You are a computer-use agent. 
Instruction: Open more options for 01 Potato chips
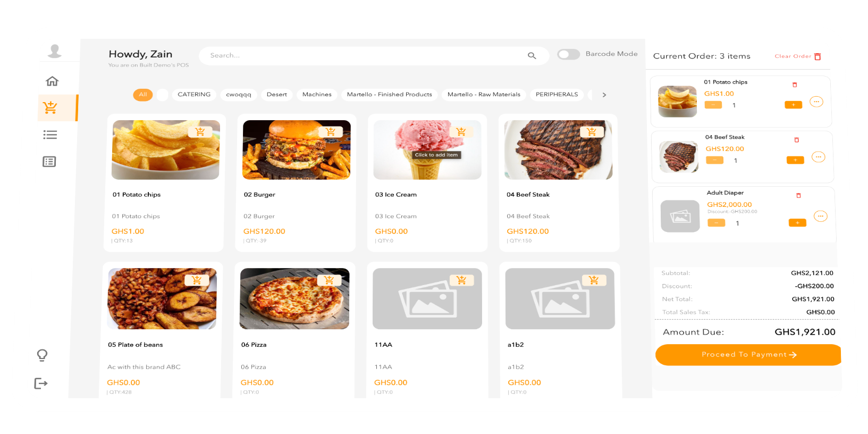[x=816, y=102]
